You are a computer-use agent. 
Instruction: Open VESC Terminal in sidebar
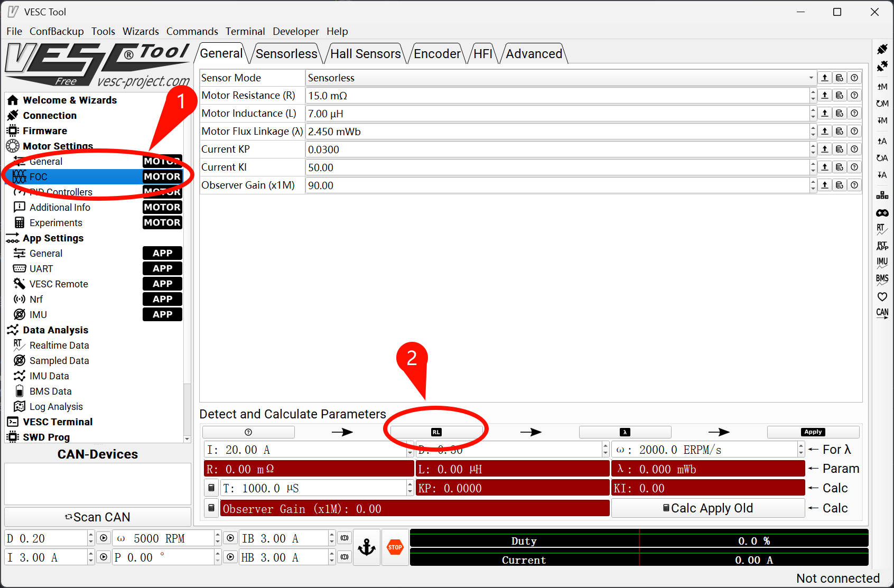tap(58, 422)
